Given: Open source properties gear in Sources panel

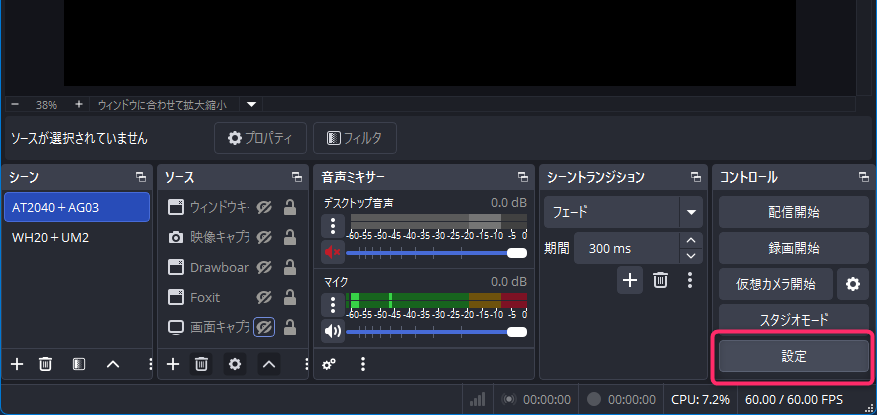Looking at the screenshot, I should click(235, 364).
